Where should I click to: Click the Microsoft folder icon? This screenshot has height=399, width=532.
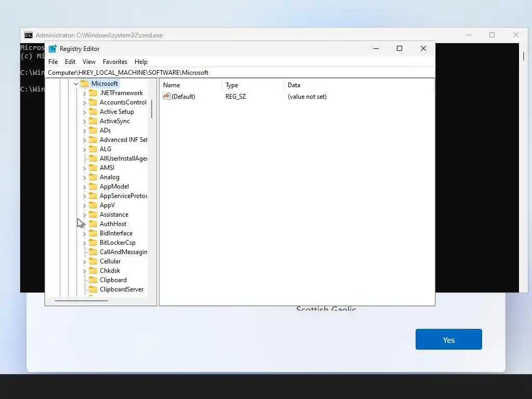[85, 84]
